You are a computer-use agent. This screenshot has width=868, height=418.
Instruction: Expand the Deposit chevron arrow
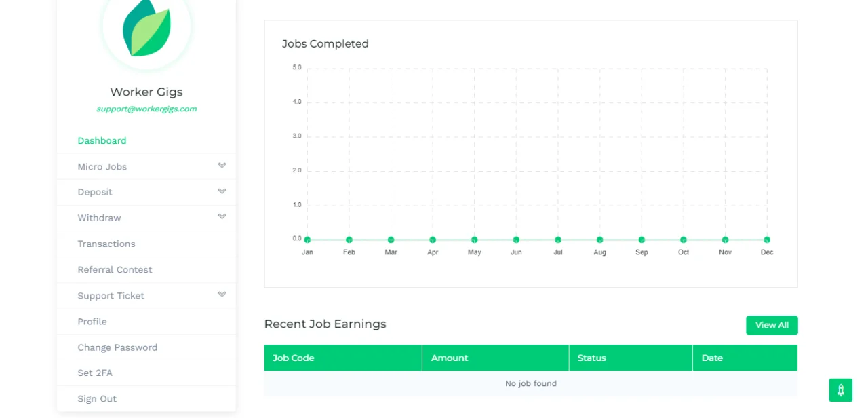tap(222, 191)
